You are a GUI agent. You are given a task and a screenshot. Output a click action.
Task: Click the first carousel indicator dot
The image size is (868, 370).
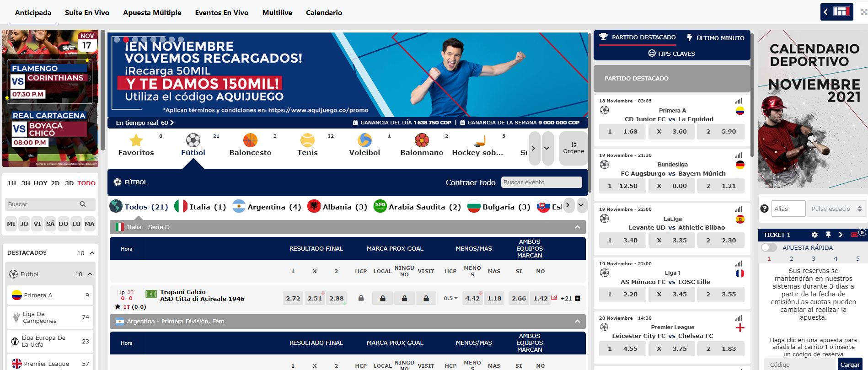click(117, 39)
